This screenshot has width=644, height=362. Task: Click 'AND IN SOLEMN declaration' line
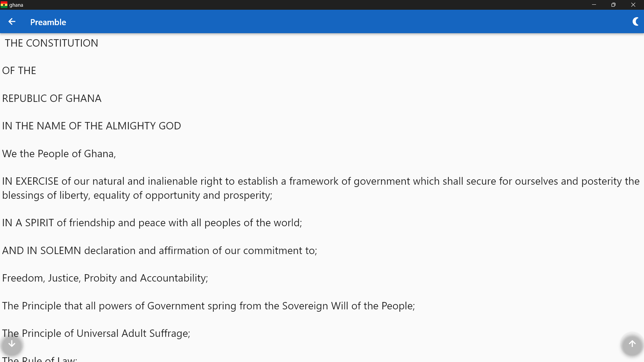tap(160, 251)
